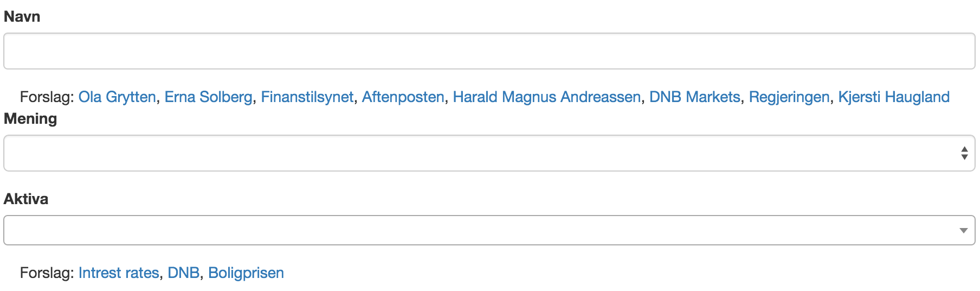Select the Intrest rates asset suggestion
980x291 pixels.
click(119, 273)
